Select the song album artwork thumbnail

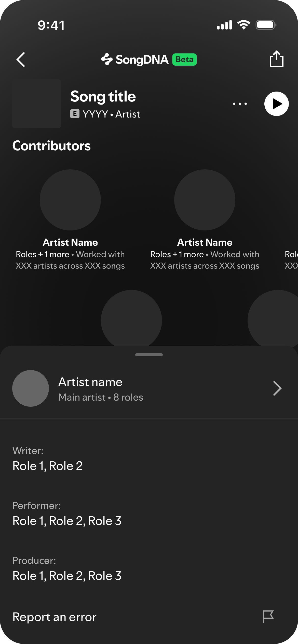[37, 104]
